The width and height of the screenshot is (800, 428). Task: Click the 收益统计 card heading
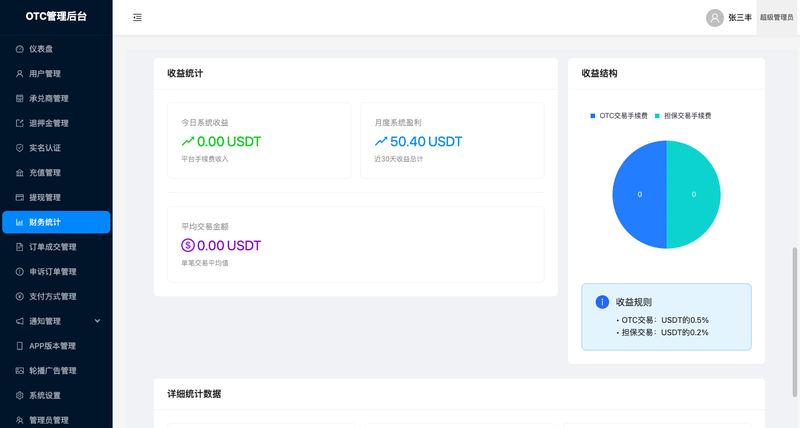pyautogui.click(x=185, y=73)
